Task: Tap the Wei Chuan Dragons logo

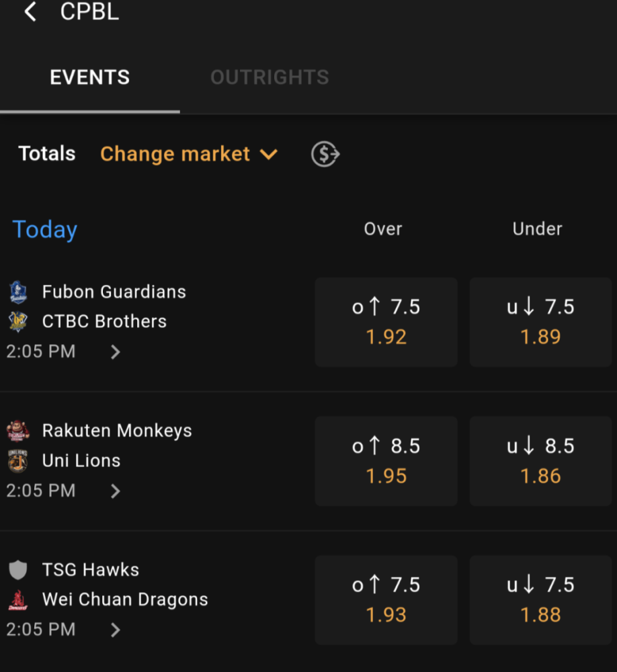Action: tap(18, 599)
